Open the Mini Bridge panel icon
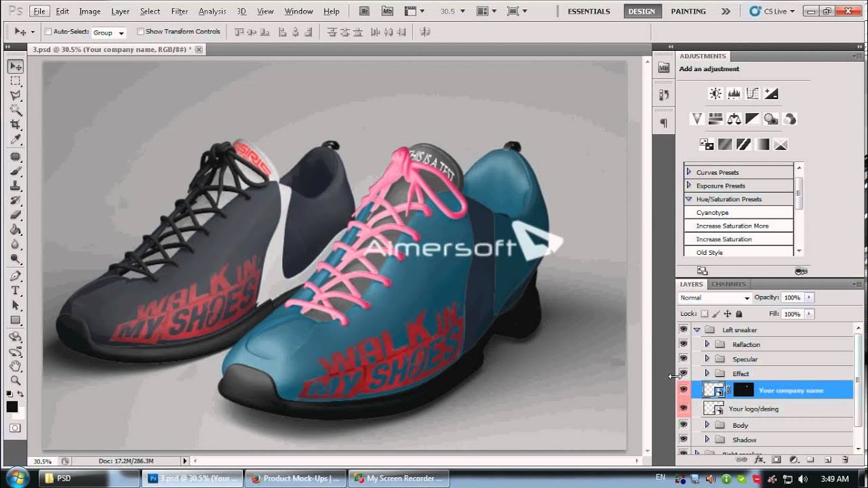The image size is (868, 488). click(x=663, y=68)
